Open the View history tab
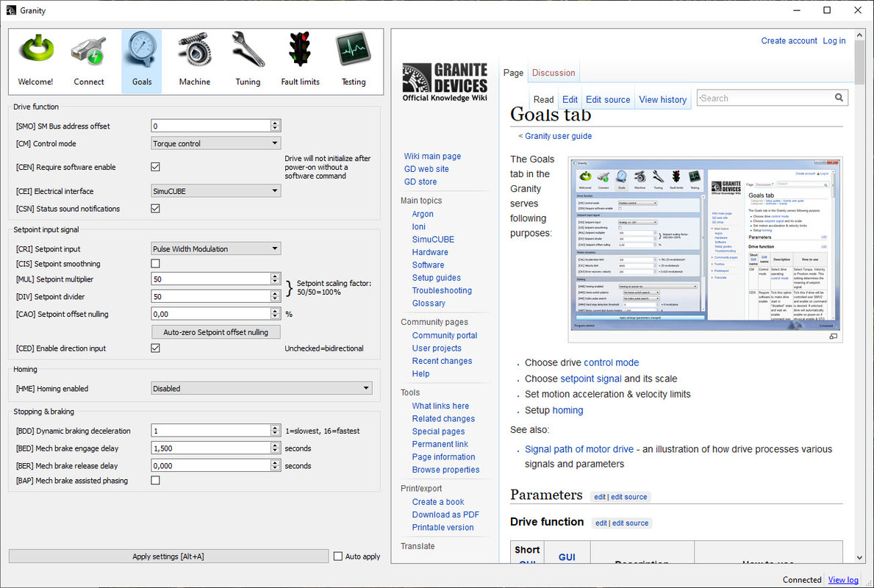The height and width of the screenshot is (588, 874). tap(662, 99)
